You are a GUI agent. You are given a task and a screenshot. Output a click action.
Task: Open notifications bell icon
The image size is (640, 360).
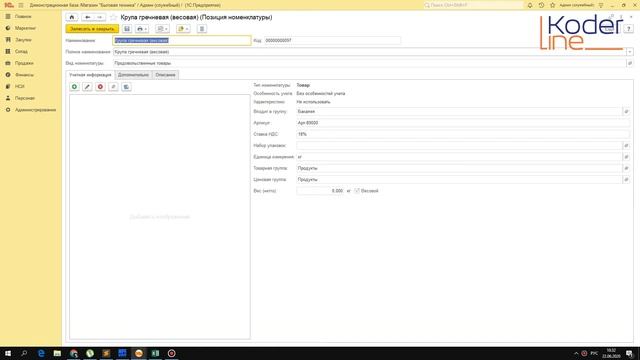pyautogui.click(x=530, y=5)
